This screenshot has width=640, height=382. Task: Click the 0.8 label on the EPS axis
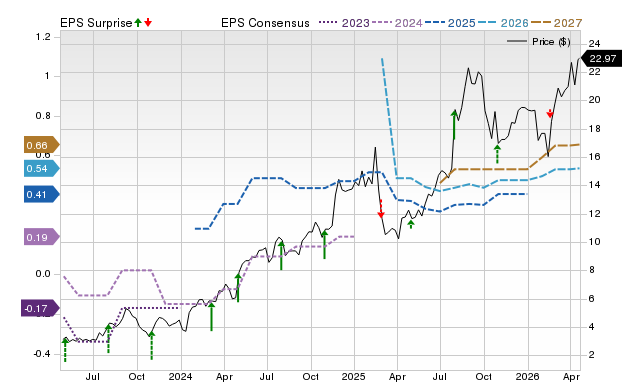click(x=43, y=116)
